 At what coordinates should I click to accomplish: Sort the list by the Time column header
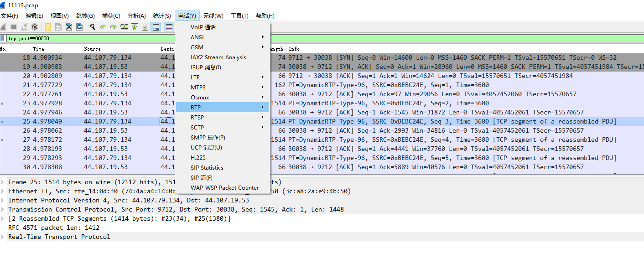[x=57, y=49]
